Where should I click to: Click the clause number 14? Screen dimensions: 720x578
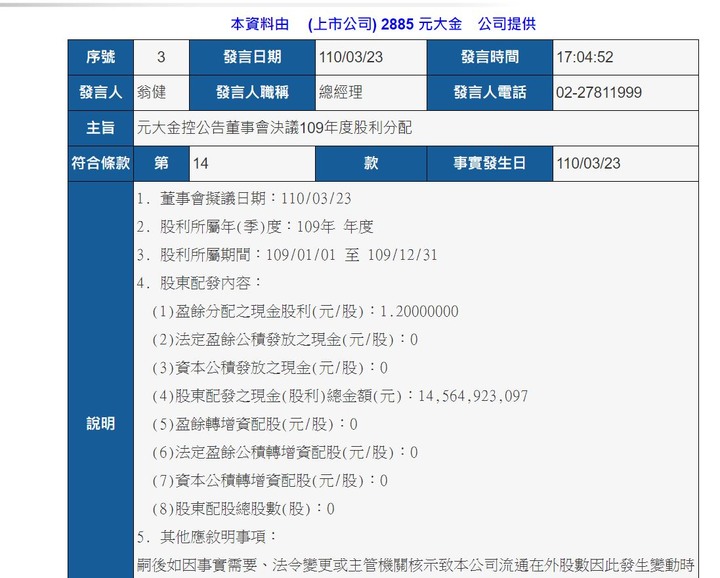click(200, 163)
